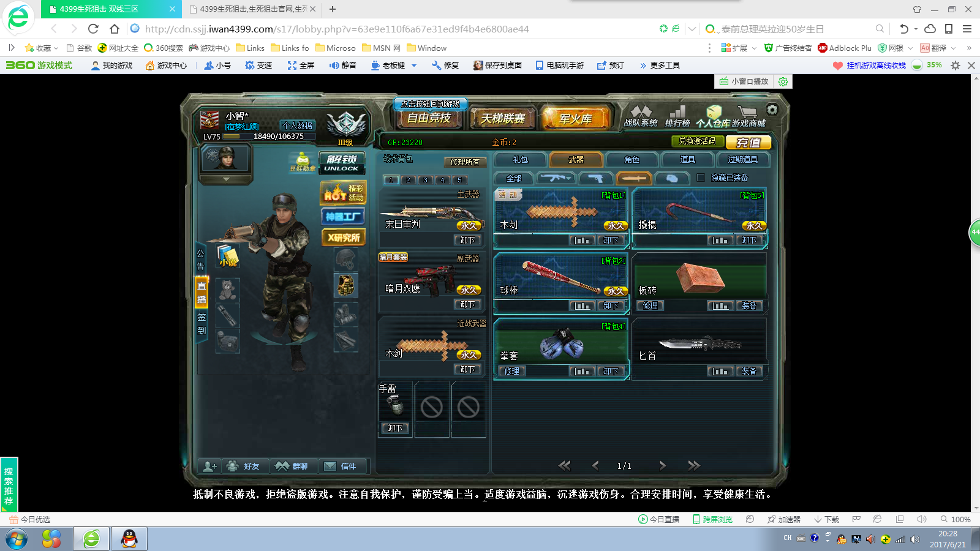Open the 过期道具 inventory tab
The height and width of the screenshot is (551, 980).
click(743, 160)
